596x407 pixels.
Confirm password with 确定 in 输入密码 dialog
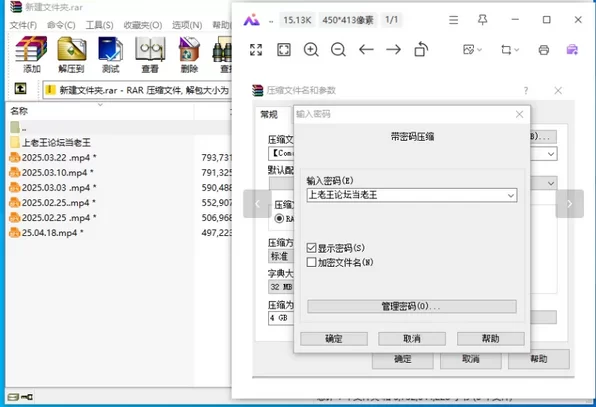coord(334,339)
